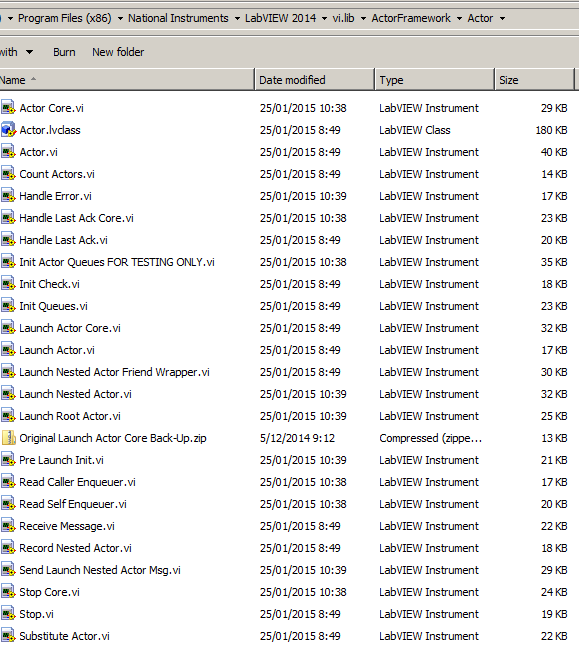Image resolution: width=579 pixels, height=663 pixels.
Task: Select the Read Caller Enqueuer.vi icon
Action: (x=8, y=482)
